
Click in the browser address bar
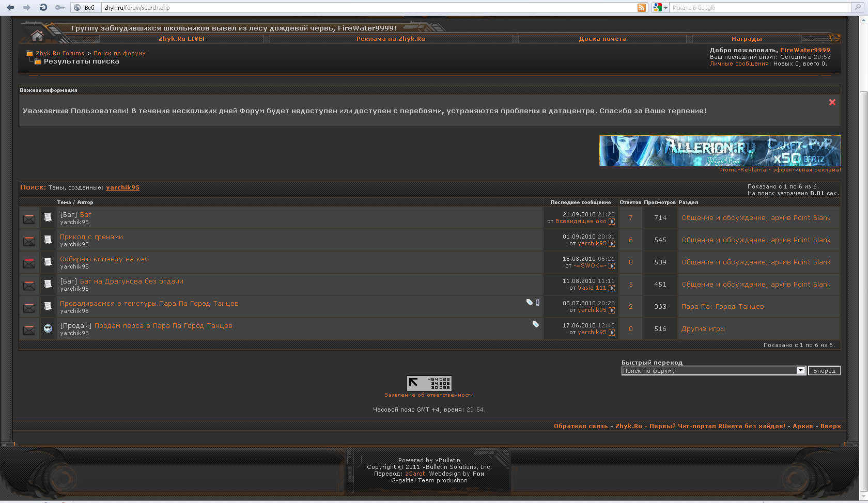362,8
